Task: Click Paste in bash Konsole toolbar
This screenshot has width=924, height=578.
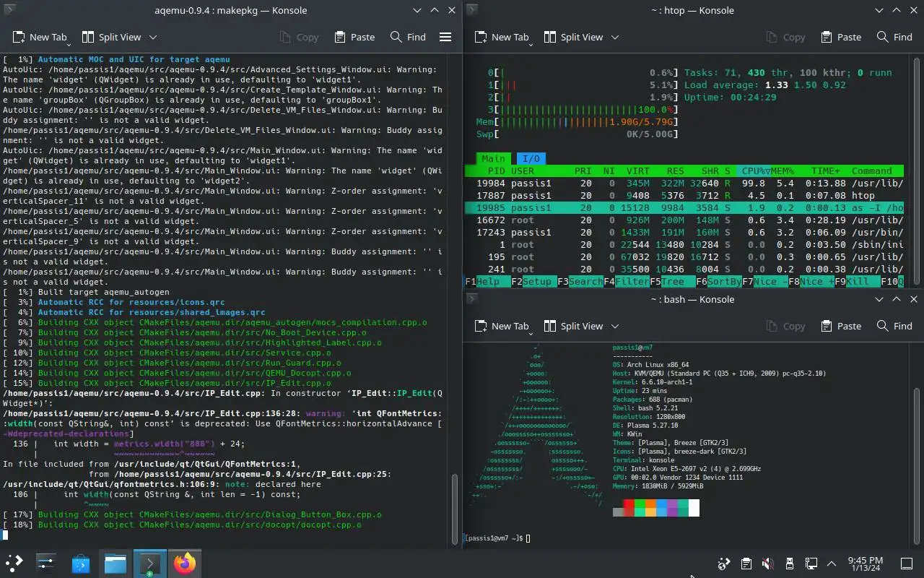Action: click(x=841, y=326)
